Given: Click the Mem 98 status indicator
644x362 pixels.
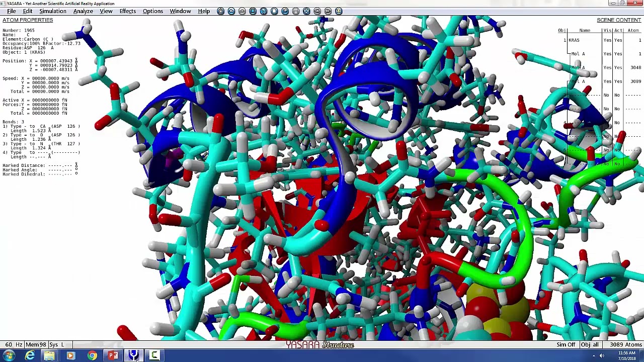Looking at the screenshot, I should tap(35, 345).
